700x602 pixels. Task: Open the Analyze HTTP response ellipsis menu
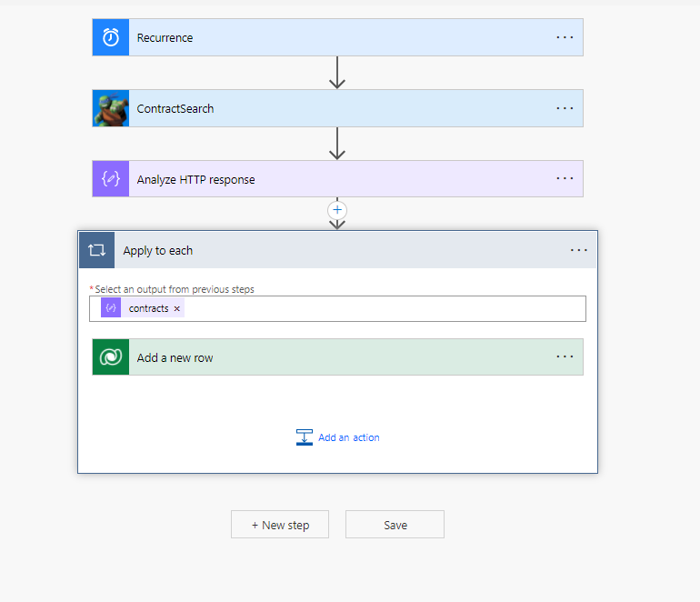click(565, 178)
